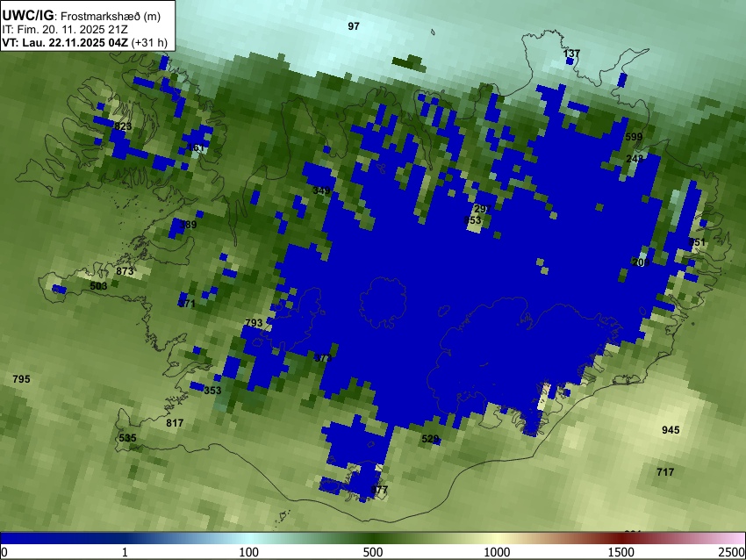This screenshot has height=560, width=746.
Task: Click the "UWC/IG" title text
Action: pos(27,15)
